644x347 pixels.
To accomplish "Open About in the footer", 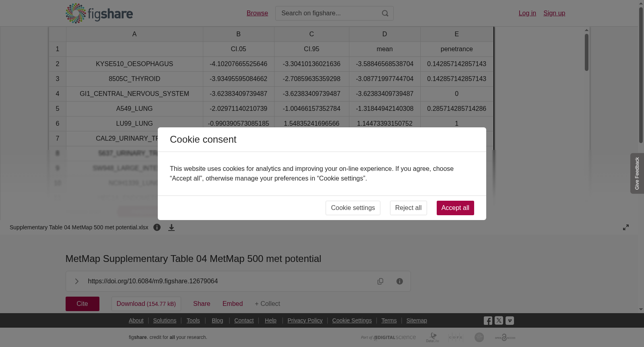I will point(136,320).
